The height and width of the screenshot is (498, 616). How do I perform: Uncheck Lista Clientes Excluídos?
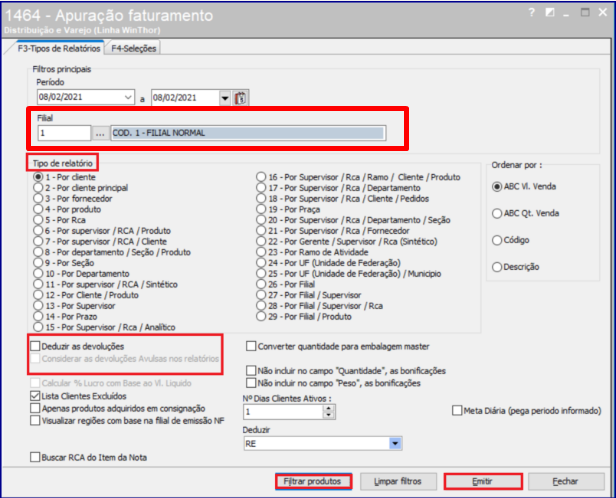pyautogui.click(x=37, y=396)
